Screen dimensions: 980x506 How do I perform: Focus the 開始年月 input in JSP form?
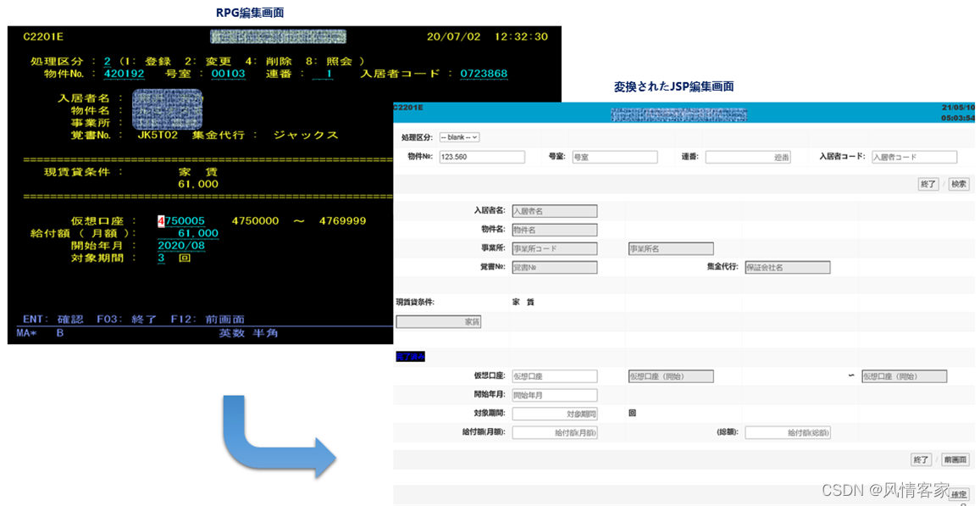point(555,395)
